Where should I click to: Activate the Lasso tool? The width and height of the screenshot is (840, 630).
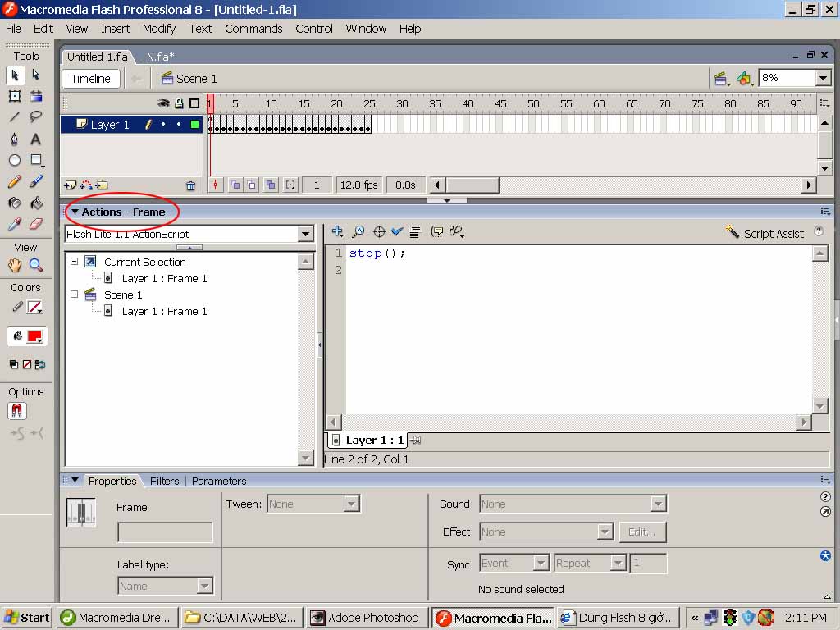tap(36, 116)
